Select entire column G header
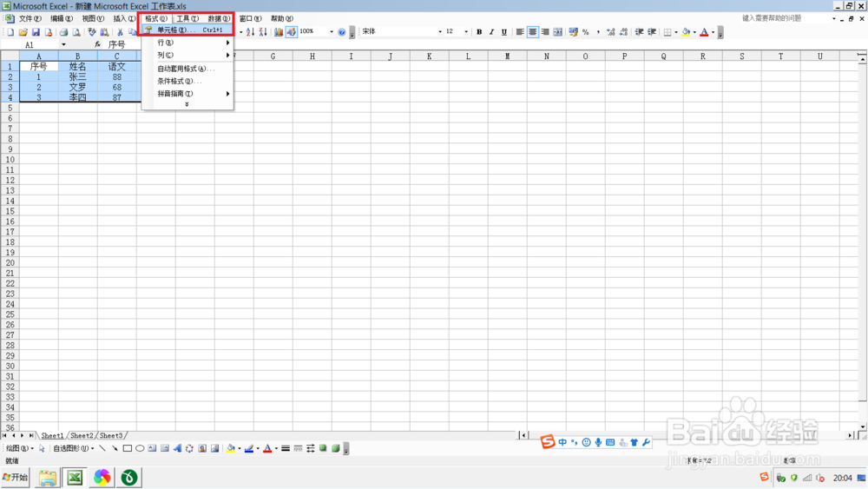The height and width of the screenshot is (489, 868). [273, 56]
